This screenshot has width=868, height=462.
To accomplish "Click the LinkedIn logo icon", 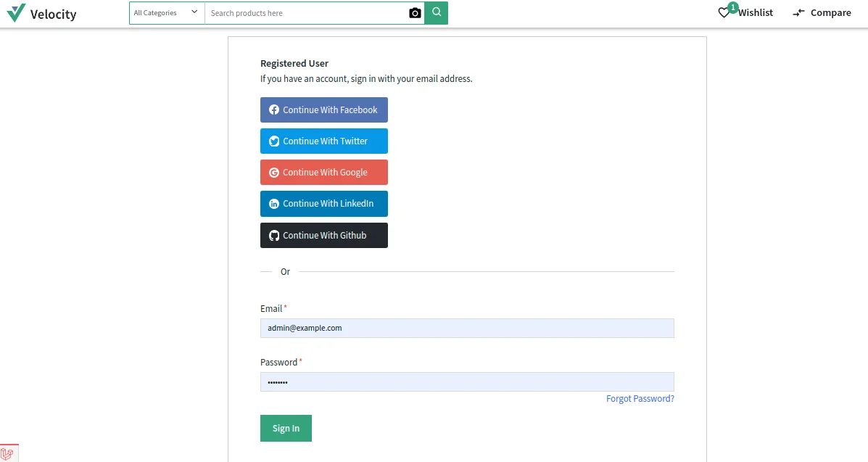I will [274, 204].
